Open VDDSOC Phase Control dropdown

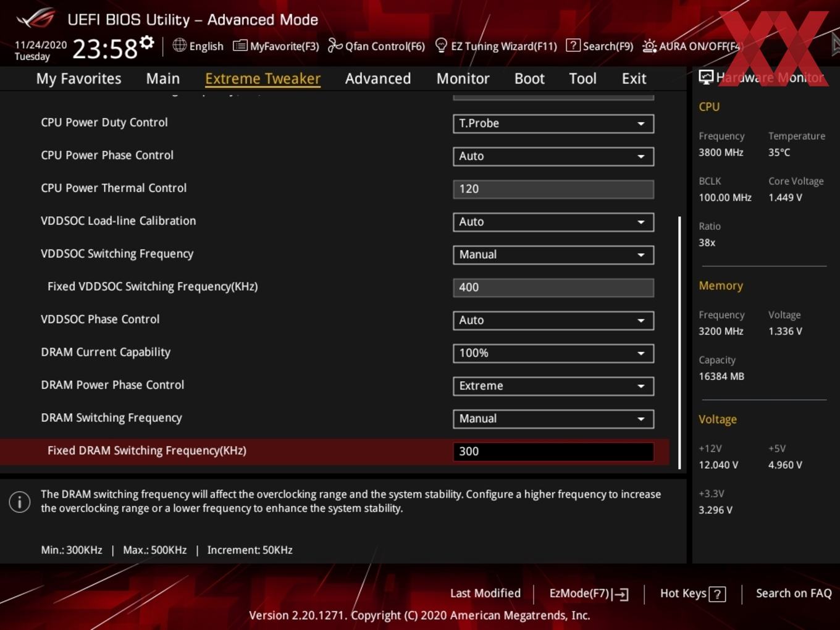553,320
